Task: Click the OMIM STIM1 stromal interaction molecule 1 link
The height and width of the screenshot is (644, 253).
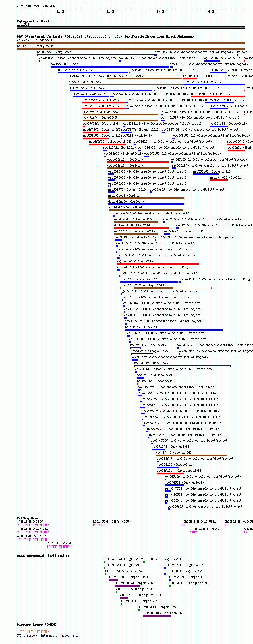Action: pos(47,635)
